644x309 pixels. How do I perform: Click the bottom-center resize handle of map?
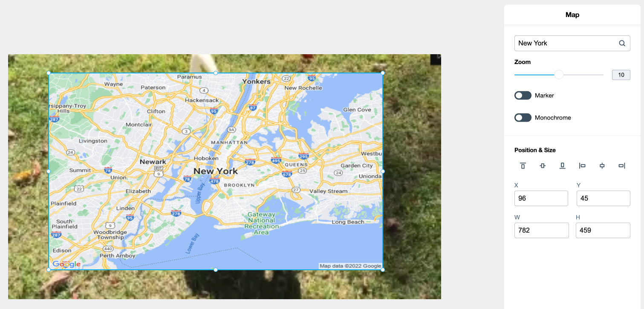click(x=216, y=270)
